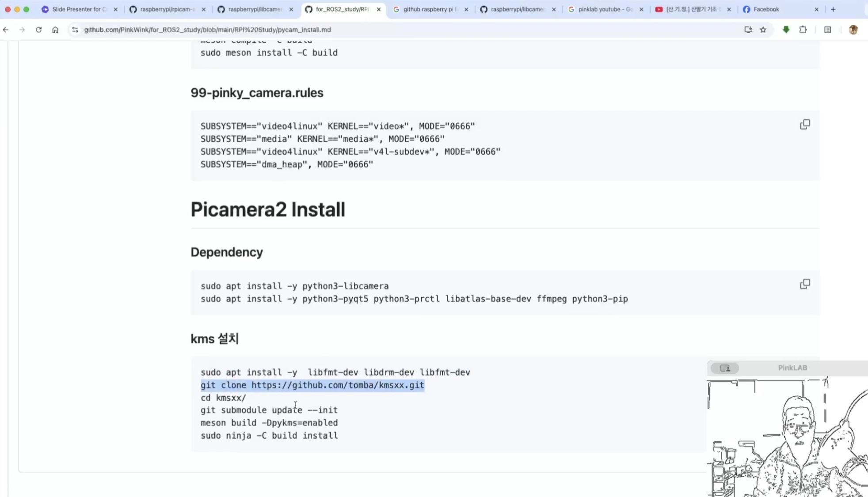Screen dimensions: 868x497
Task: Open the Chrome profile avatar
Action: tap(853, 30)
